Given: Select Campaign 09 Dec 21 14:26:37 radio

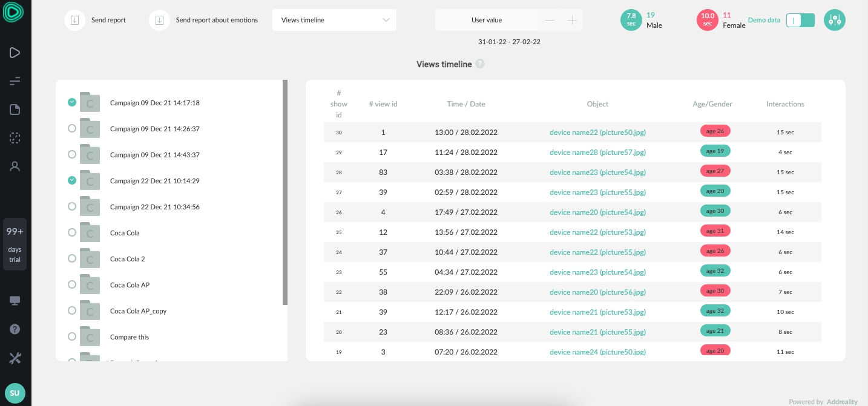Looking at the screenshot, I should pyautogui.click(x=72, y=128).
